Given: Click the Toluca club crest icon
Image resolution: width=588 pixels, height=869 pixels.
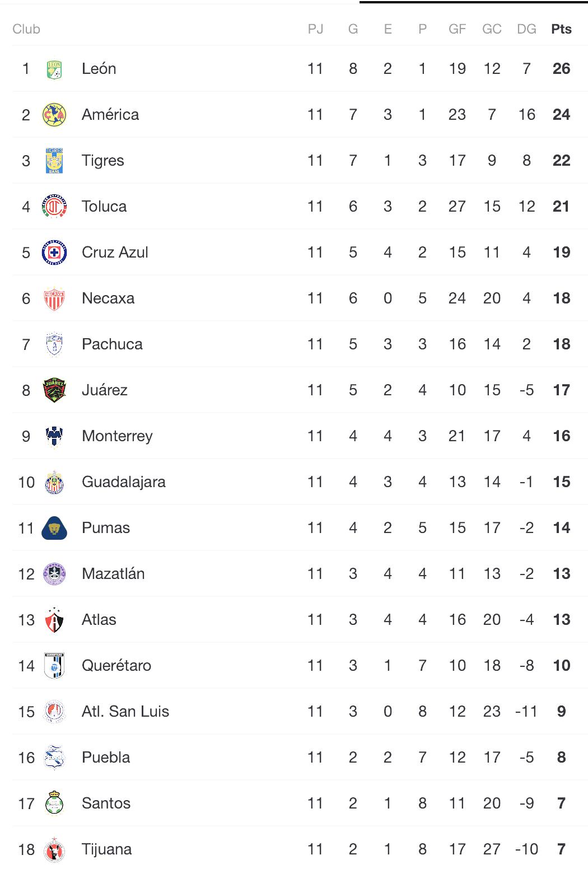Looking at the screenshot, I should pyautogui.click(x=54, y=207).
